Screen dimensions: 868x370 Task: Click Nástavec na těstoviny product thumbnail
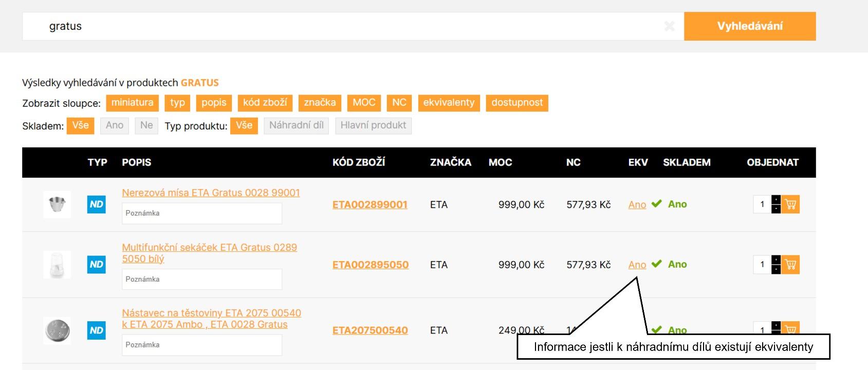(57, 330)
